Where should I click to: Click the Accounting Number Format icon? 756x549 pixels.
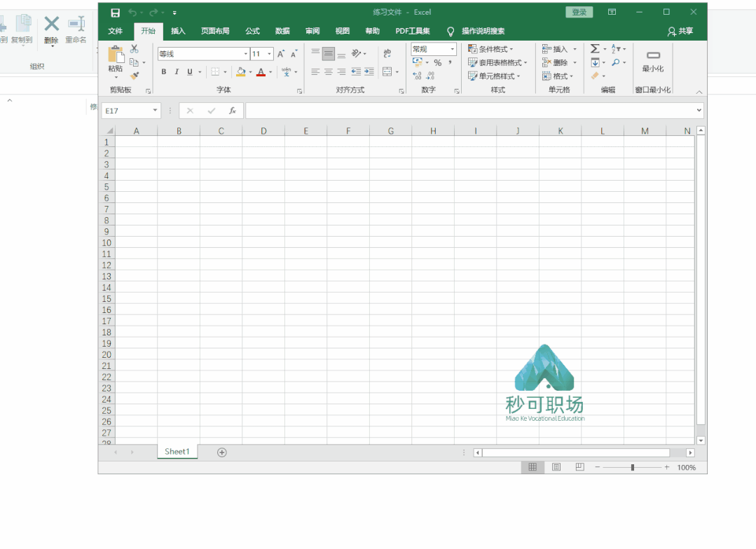point(418,62)
